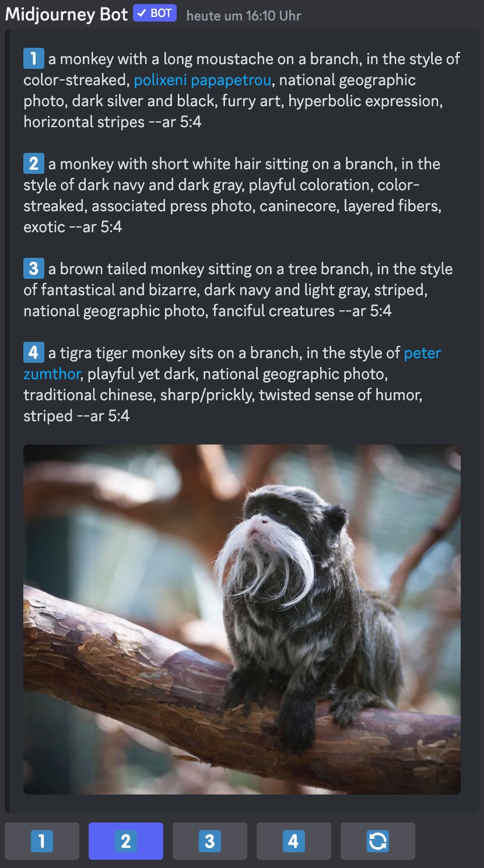The width and height of the screenshot is (484, 868).
Task: Click the number 3 emoji before third prompt
Action: click(33, 268)
